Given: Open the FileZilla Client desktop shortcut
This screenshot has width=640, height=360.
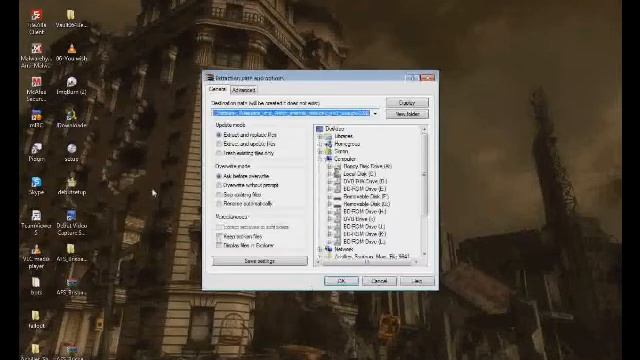Looking at the screenshot, I should 36,21.
